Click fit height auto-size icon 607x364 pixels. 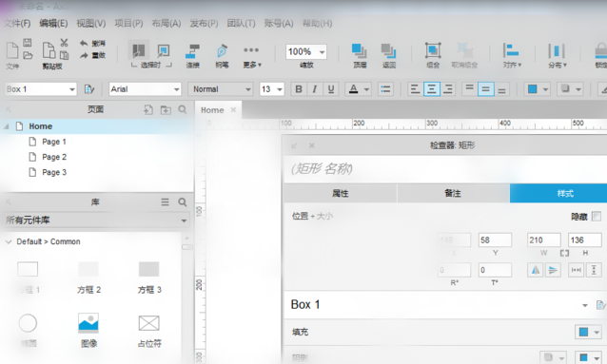click(594, 270)
